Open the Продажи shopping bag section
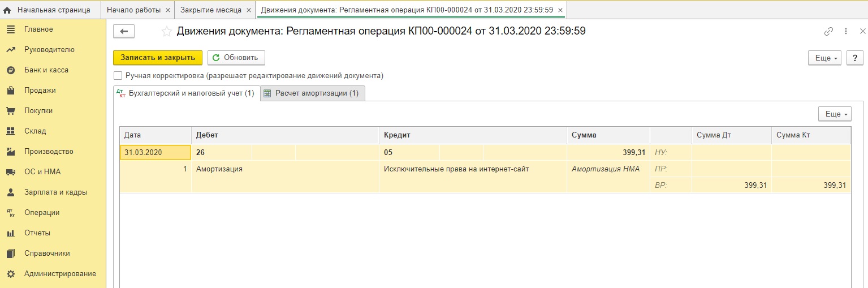This screenshot has height=288, width=868. pyautogui.click(x=10, y=91)
